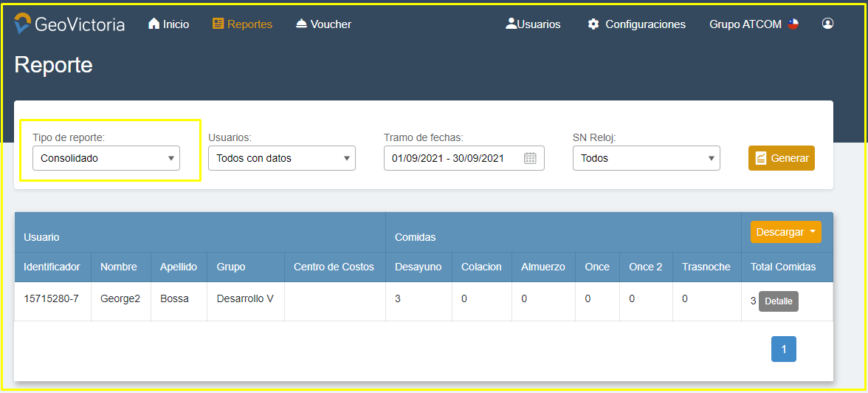Click the GeoVictoria logo icon
This screenshot has width=868, height=393.
click(23, 24)
